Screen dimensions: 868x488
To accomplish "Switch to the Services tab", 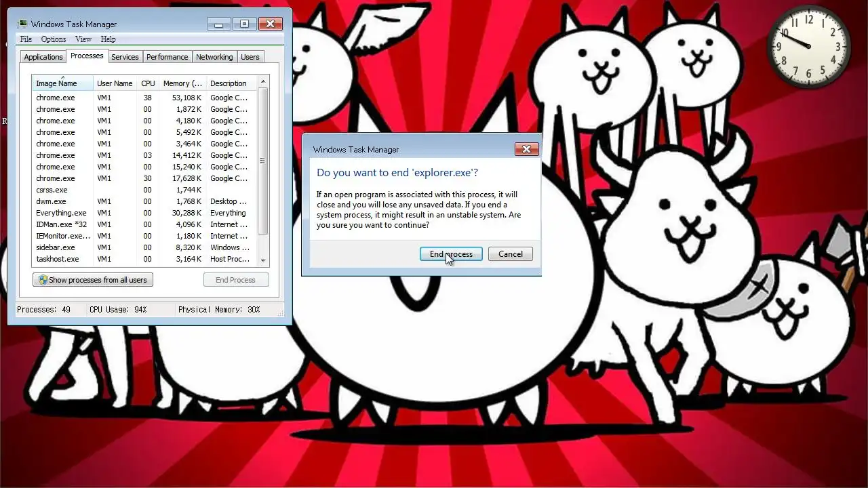I will point(125,57).
